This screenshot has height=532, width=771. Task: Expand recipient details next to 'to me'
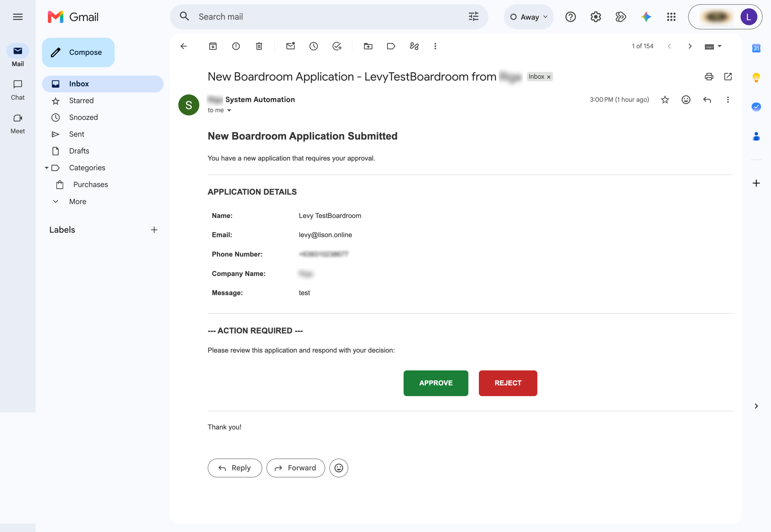(x=229, y=110)
